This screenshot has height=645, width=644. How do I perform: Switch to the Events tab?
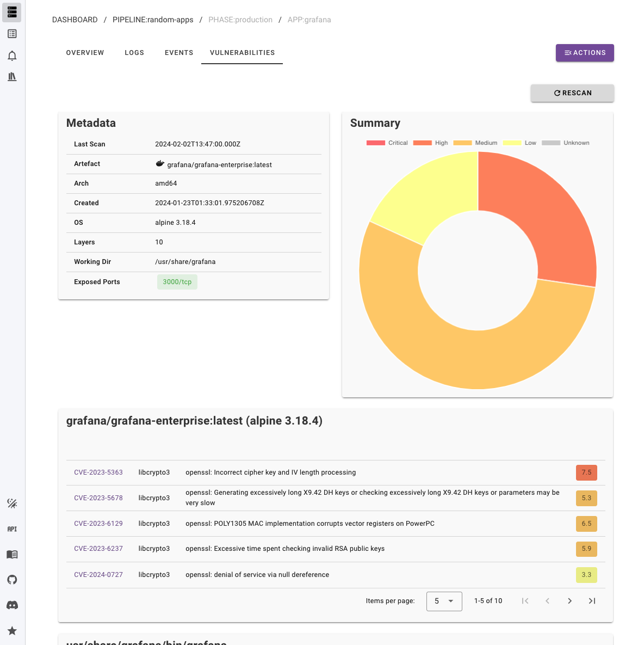coord(179,53)
